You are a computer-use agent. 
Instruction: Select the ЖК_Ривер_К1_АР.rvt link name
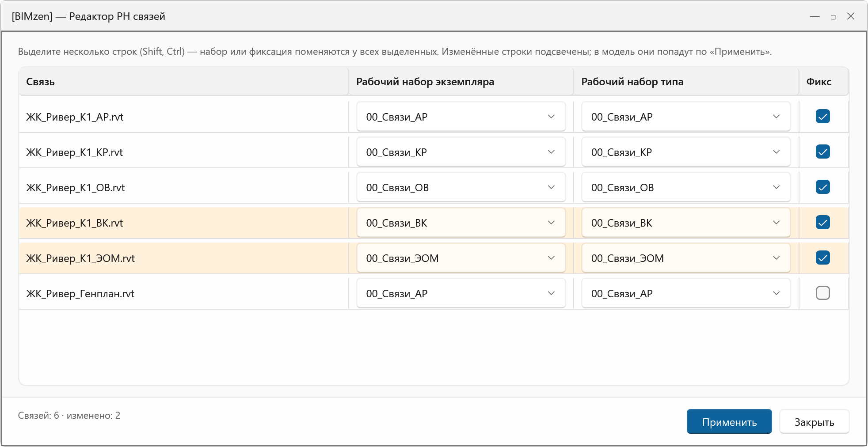(75, 117)
